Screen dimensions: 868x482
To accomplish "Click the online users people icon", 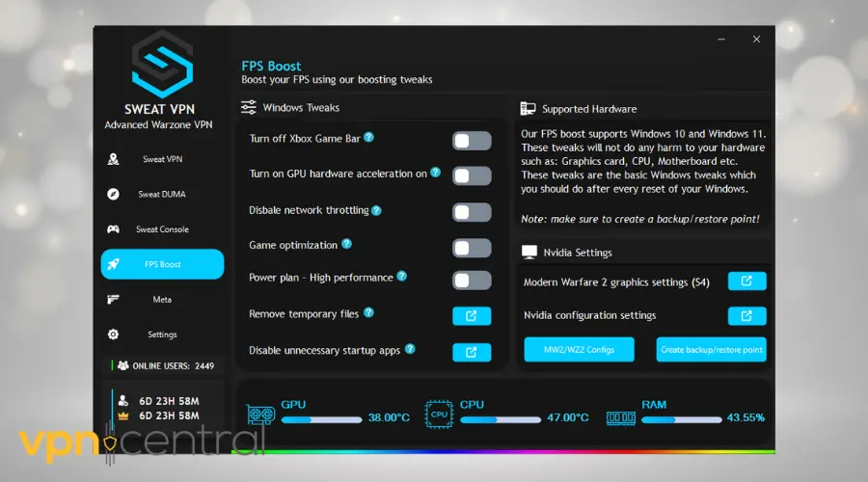I will [122, 365].
